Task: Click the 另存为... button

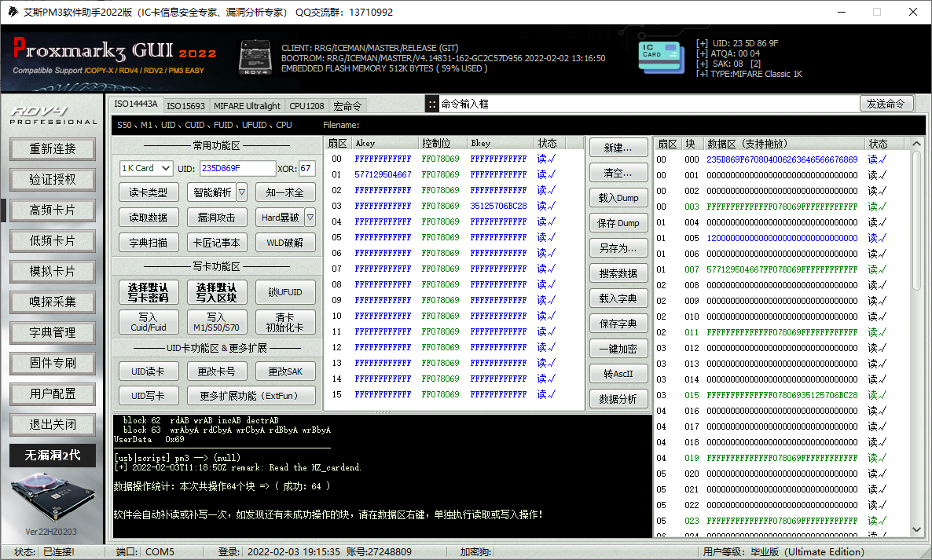Action: click(618, 248)
